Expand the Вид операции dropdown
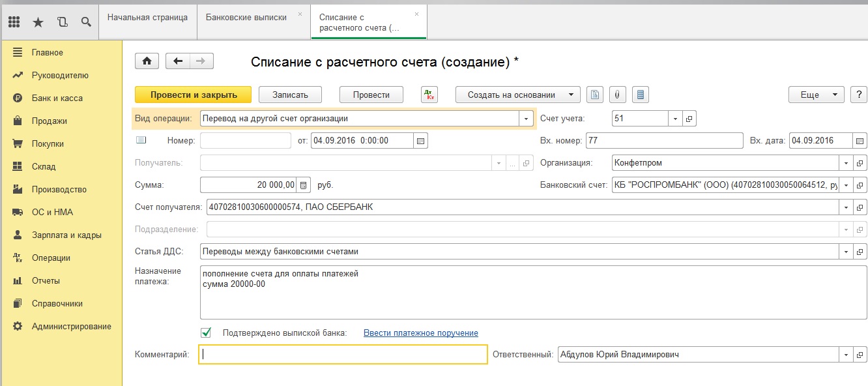 tap(527, 119)
